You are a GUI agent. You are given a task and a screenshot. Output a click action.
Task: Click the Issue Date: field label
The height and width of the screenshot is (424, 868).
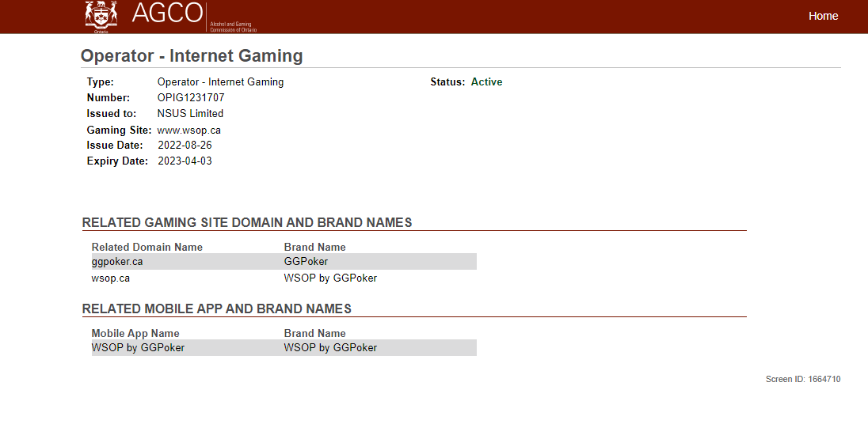coord(115,146)
